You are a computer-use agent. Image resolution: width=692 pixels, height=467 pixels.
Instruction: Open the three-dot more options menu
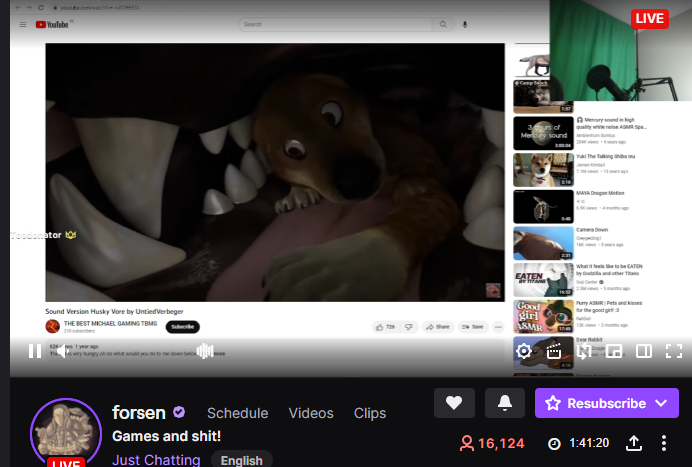coord(664,443)
